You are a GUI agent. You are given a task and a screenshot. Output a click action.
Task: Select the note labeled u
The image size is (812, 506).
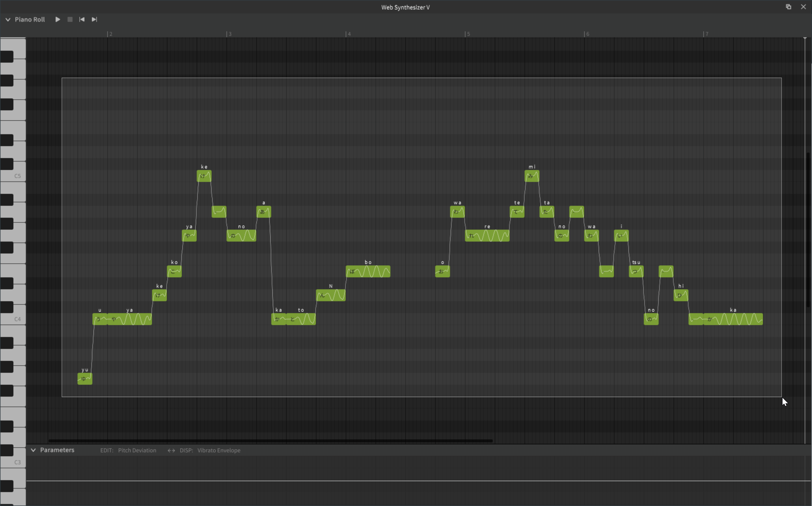click(100, 319)
